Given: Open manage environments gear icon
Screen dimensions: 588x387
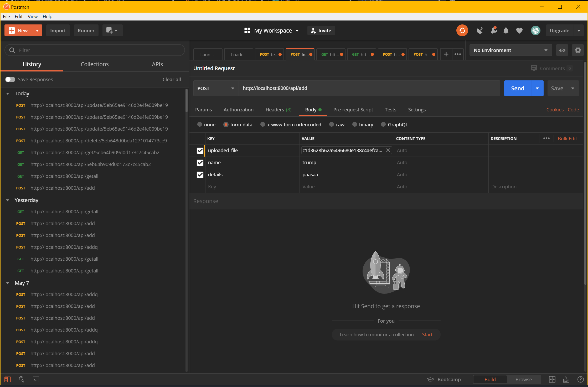Looking at the screenshot, I should tap(578, 50).
